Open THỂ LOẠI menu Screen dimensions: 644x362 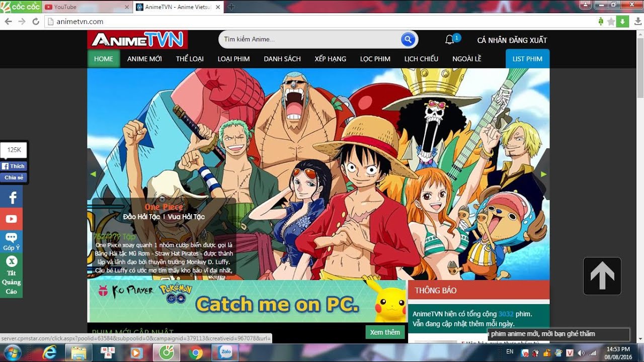click(190, 59)
